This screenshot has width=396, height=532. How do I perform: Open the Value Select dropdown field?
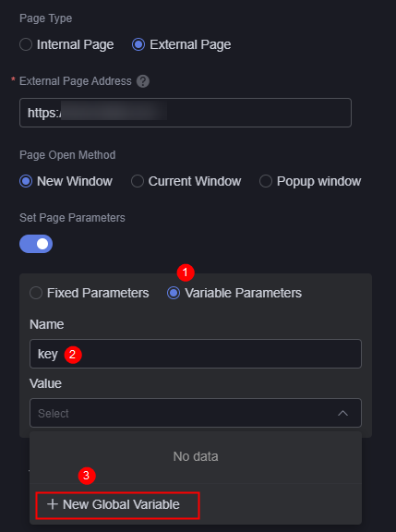pos(196,413)
